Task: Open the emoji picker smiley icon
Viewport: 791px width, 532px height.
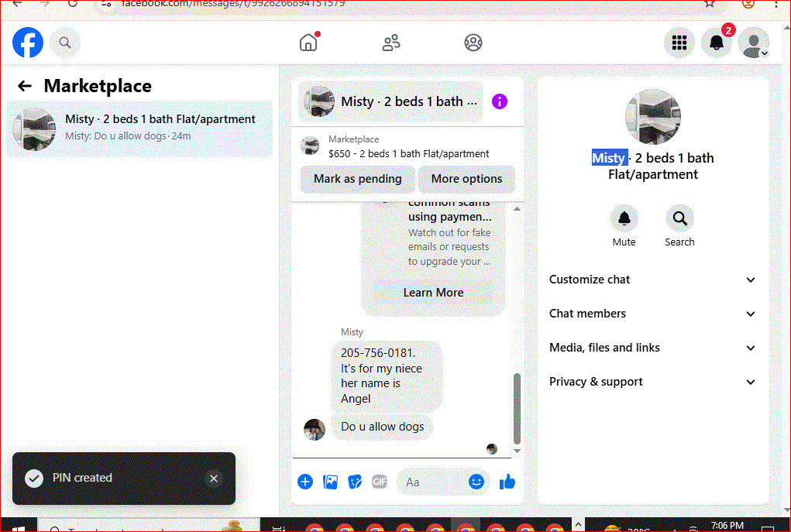Action: pos(476,482)
